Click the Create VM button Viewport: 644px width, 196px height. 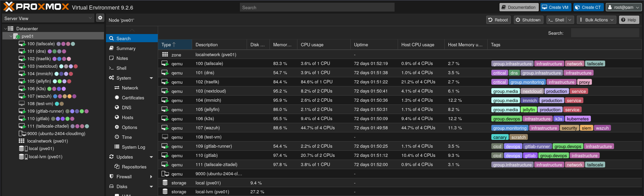click(x=555, y=7)
